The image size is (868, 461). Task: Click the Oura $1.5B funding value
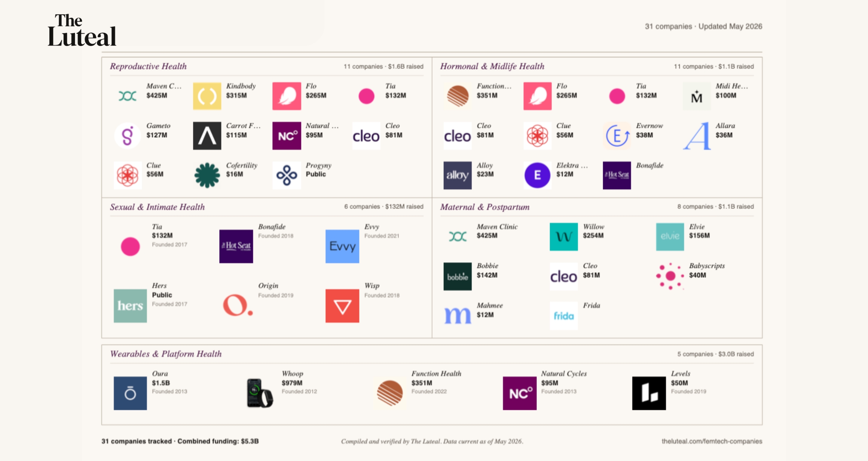point(161,383)
